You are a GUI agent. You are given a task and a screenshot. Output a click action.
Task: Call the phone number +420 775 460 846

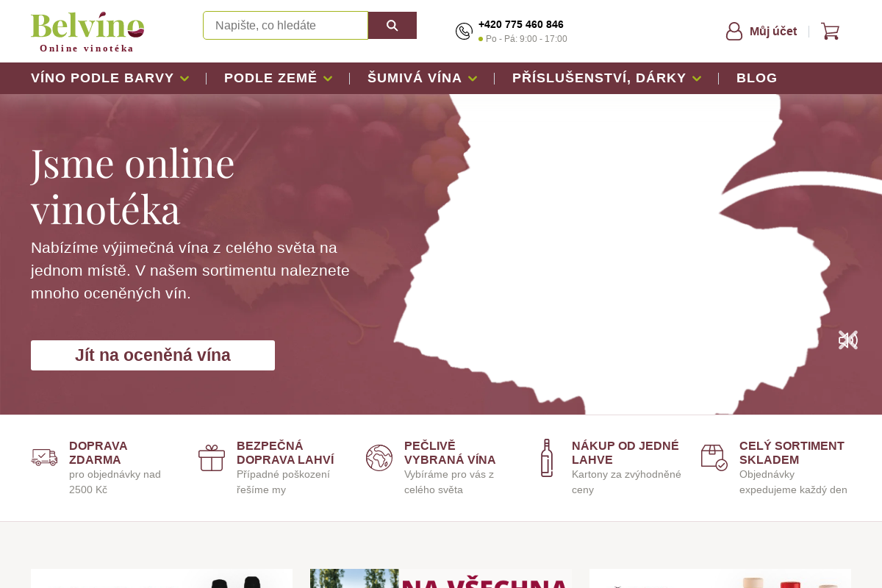coord(521,24)
